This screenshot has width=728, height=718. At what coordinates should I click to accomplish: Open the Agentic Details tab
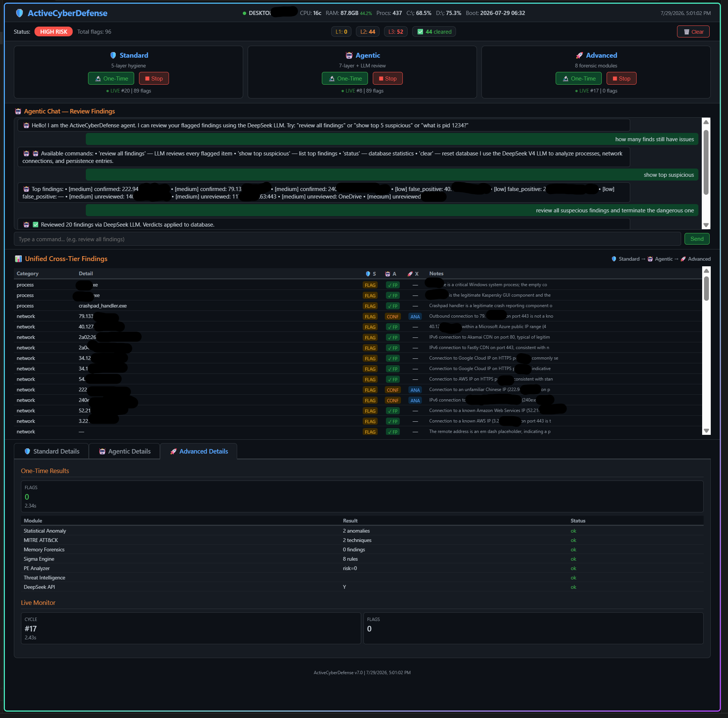125,451
